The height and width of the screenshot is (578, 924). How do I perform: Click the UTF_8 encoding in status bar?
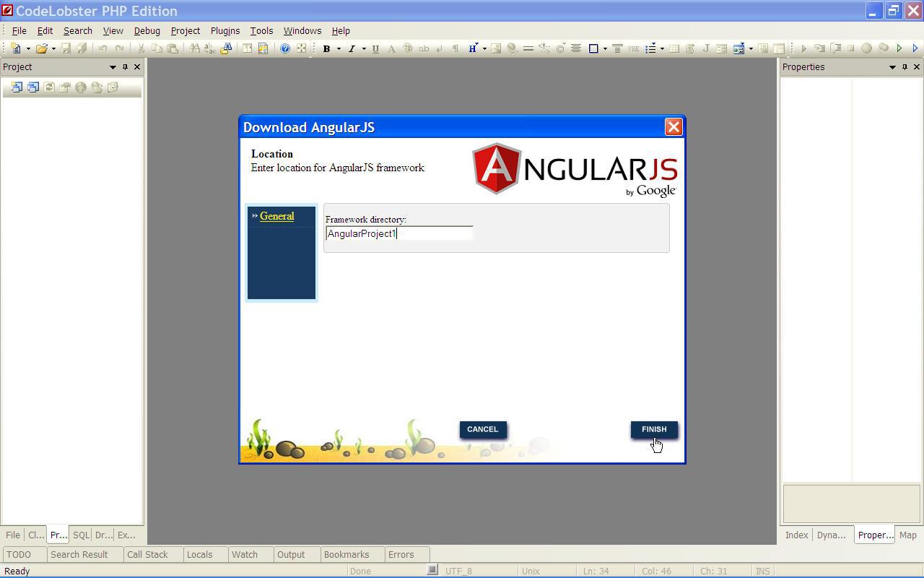[x=458, y=571]
